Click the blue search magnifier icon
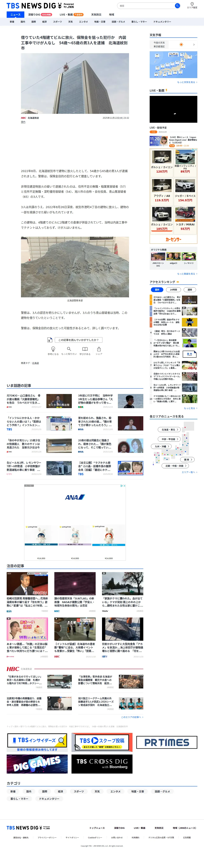 pos(177,6)
